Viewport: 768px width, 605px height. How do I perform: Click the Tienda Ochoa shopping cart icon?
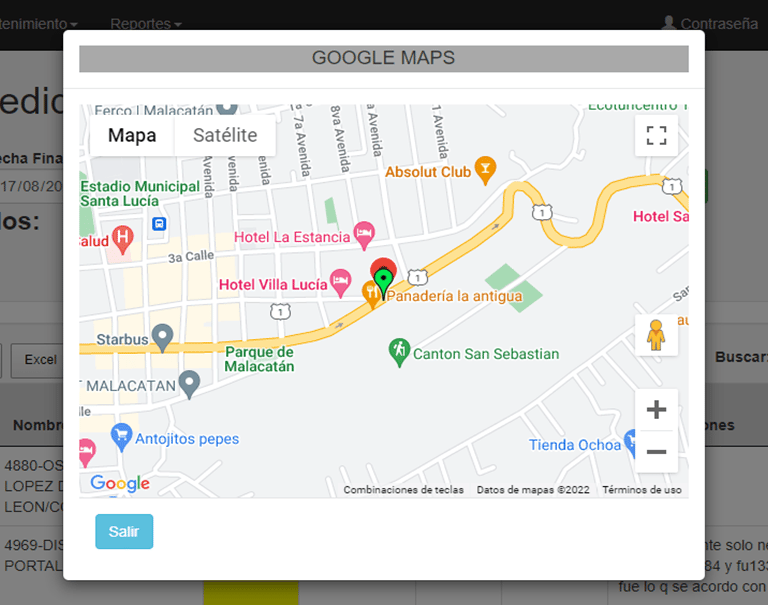point(631,442)
